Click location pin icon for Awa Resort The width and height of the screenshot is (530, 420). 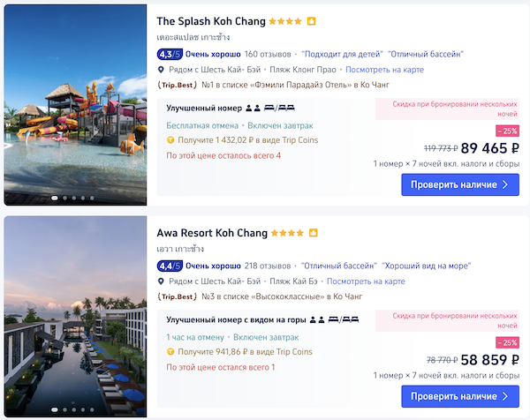click(161, 281)
